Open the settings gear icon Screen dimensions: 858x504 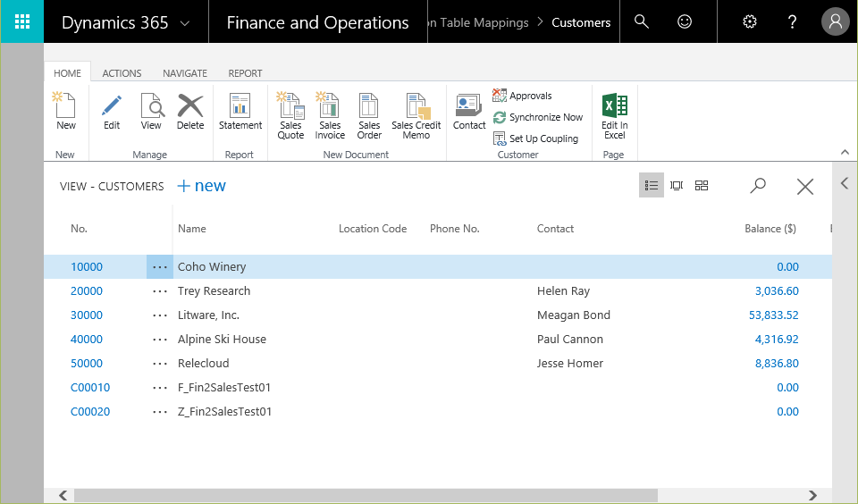coord(750,21)
